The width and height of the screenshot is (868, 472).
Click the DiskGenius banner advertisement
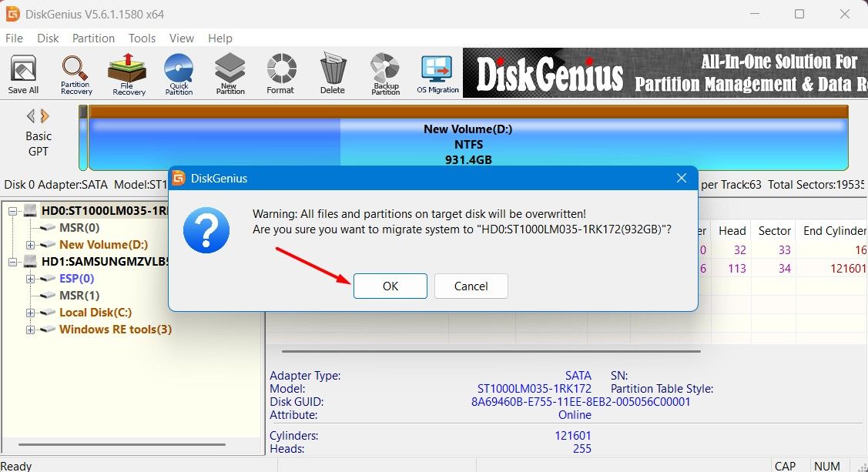pyautogui.click(x=665, y=73)
